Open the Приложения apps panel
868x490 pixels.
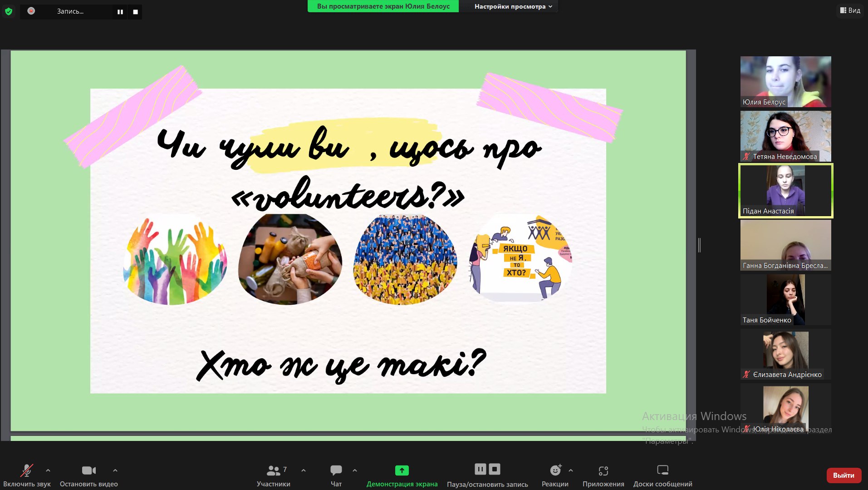(x=603, y=475)
